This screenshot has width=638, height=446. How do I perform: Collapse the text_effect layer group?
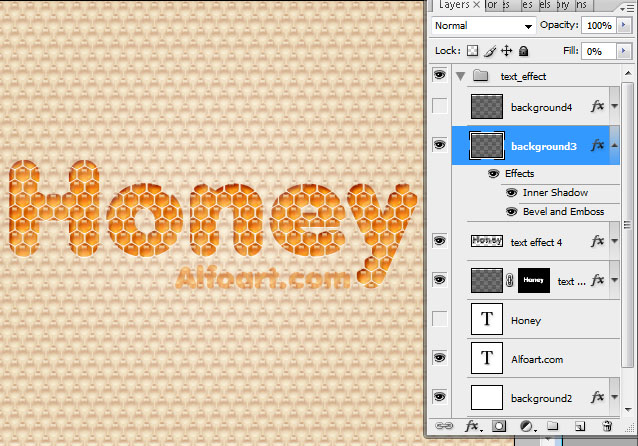(x=460, y=75)
